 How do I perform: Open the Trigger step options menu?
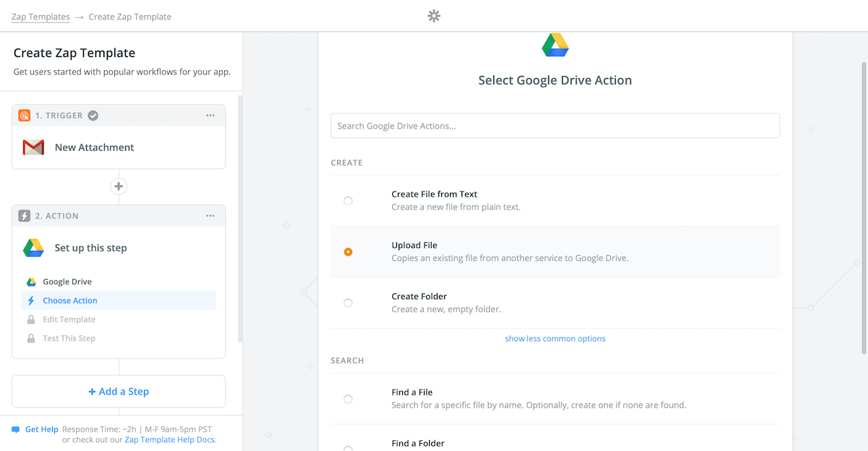pos(210,116)
